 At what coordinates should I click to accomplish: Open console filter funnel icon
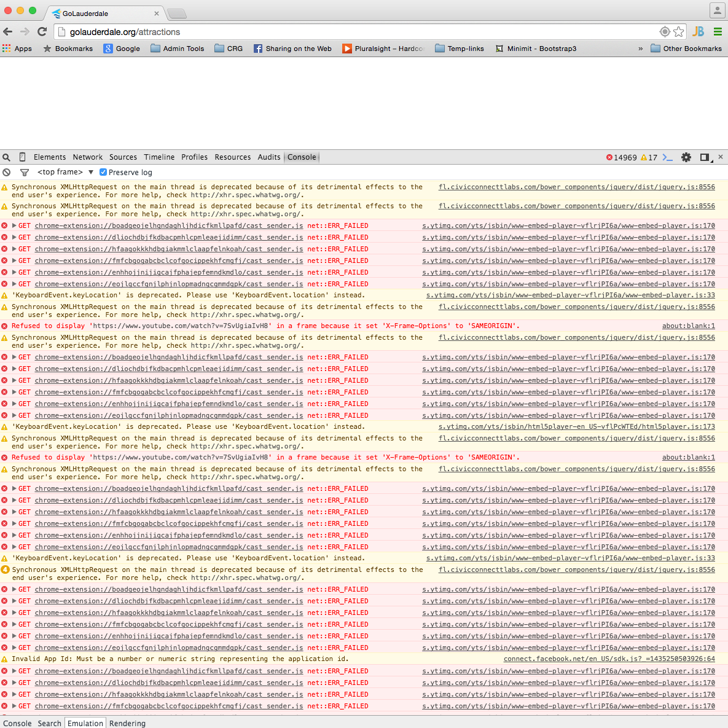[x=25, y=172]
